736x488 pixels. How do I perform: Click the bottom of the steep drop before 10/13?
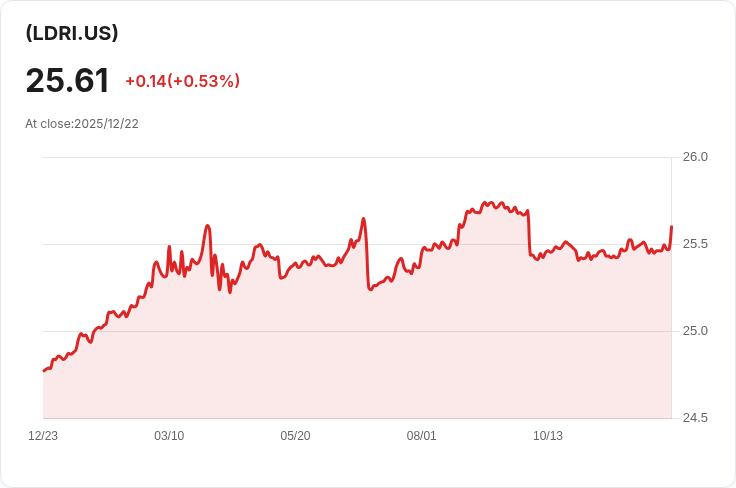(530, 255)
